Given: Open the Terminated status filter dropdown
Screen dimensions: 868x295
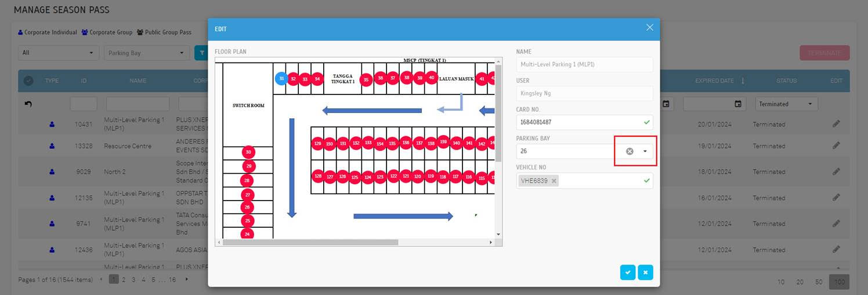Looking at the screenshot, I should point(786,104).
